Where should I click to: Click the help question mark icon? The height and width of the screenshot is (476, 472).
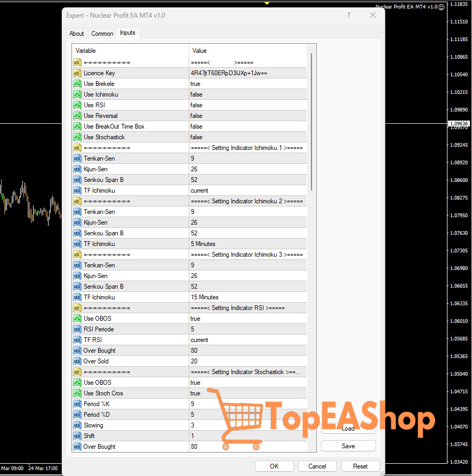tap(348, 15)
